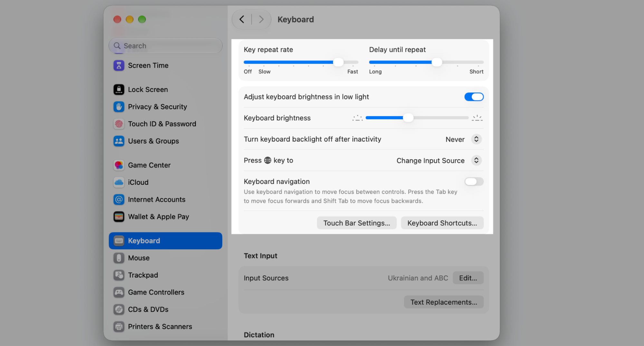Open Users & Groups icon

(x=119, y=141)
